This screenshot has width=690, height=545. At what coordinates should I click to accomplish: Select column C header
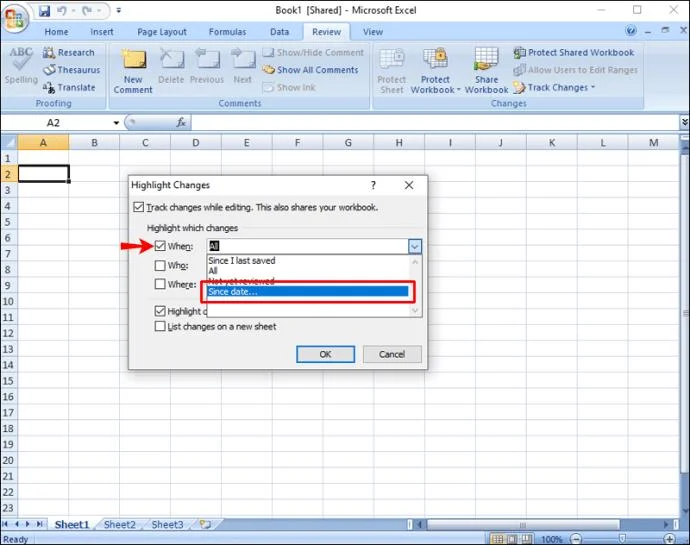[145, 143]
